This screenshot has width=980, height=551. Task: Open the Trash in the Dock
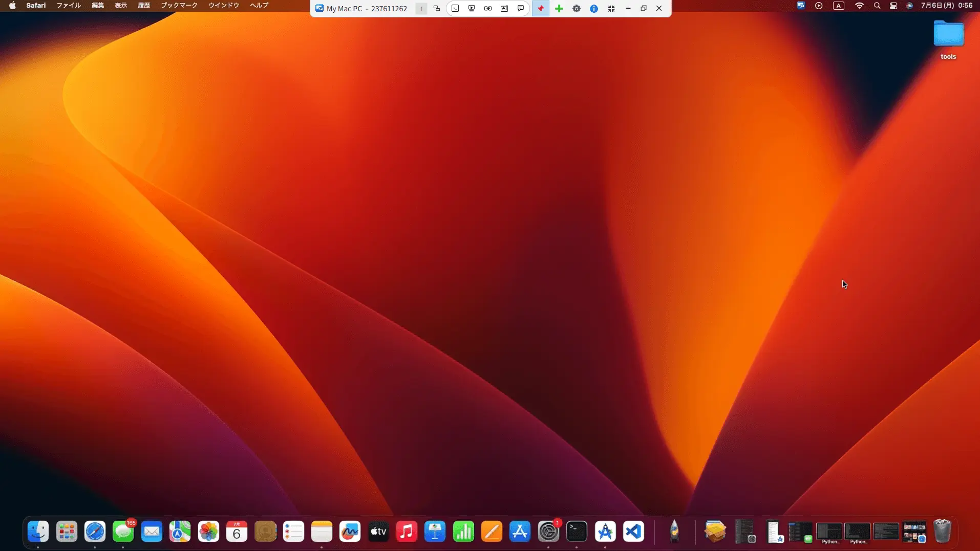pos(943,532)
